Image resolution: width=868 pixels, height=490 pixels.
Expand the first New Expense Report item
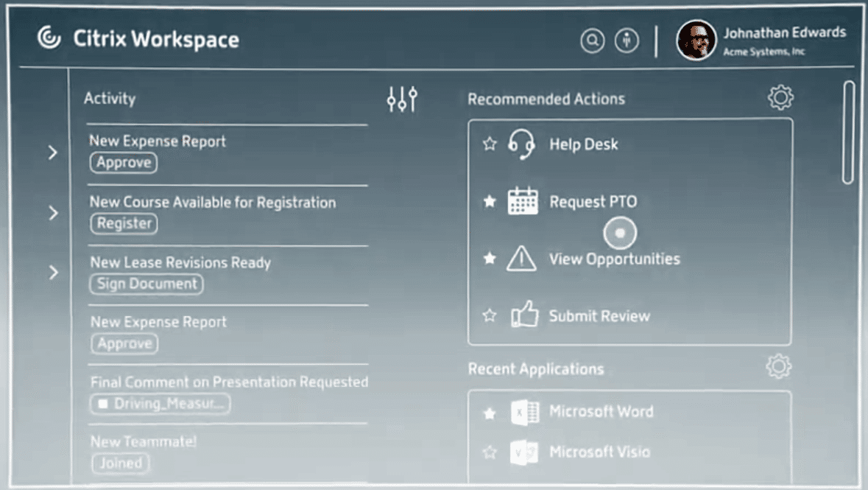coord(52,153)
